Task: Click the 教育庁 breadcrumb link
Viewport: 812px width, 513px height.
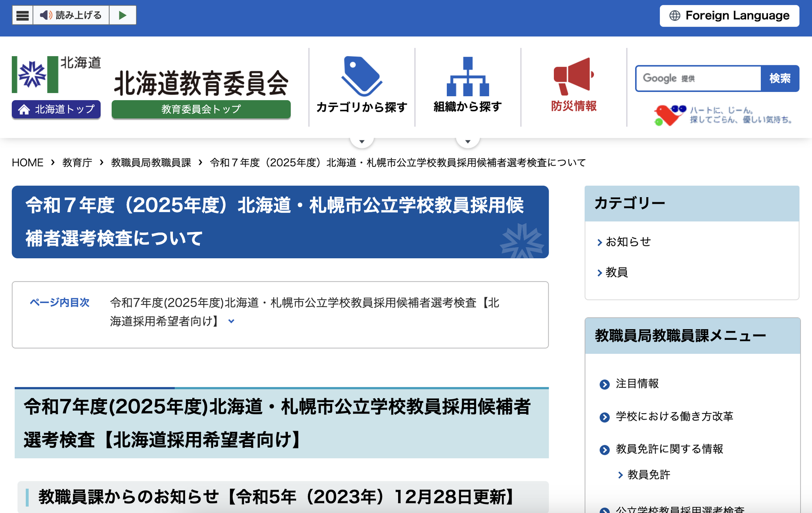Action: click(x=77, y=162)
